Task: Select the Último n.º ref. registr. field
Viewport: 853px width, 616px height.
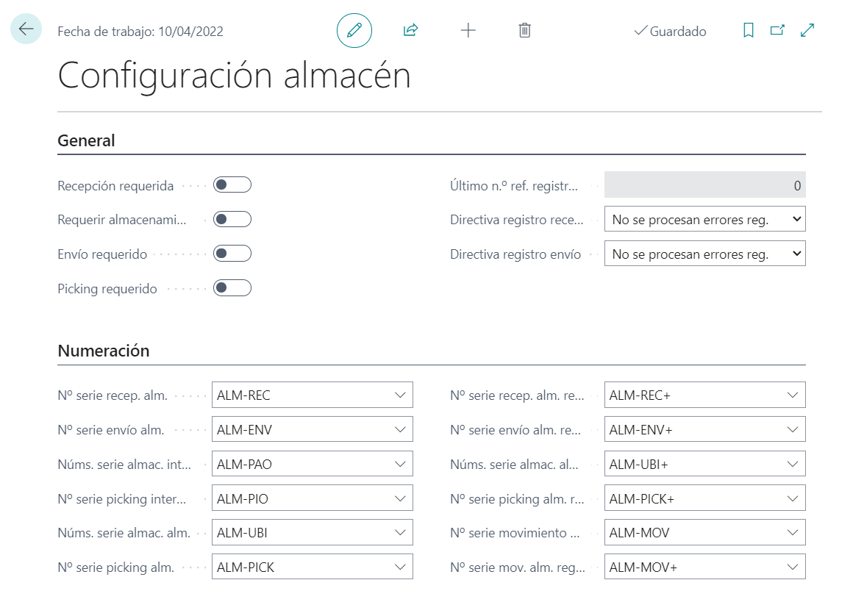Action: 704,185
